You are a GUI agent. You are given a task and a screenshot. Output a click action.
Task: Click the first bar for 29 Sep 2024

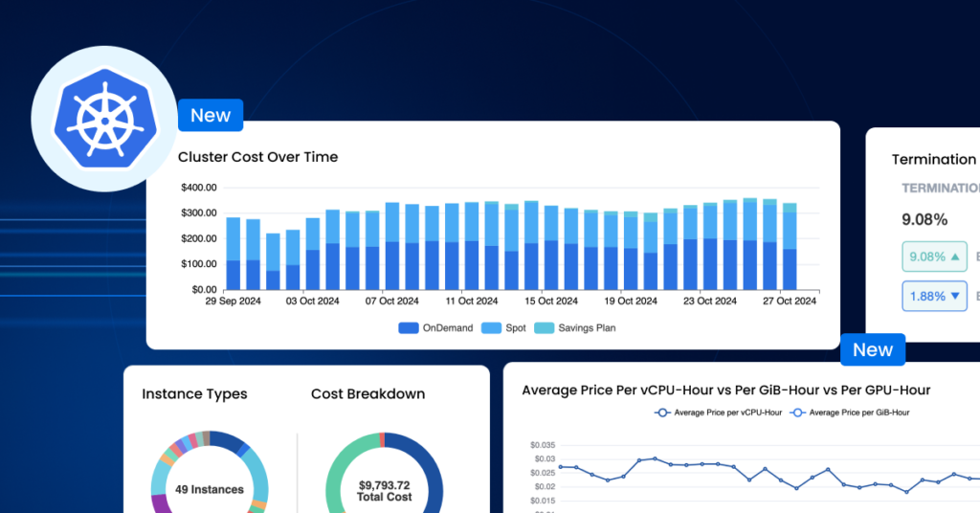point(234,254)
